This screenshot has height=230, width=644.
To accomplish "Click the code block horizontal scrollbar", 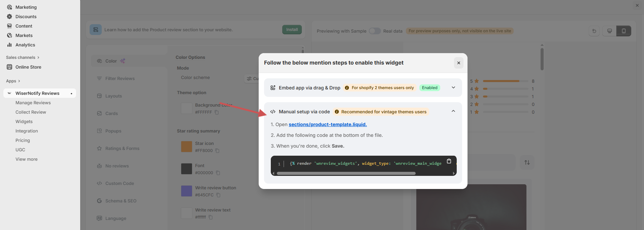I will [x=346, y=174].
